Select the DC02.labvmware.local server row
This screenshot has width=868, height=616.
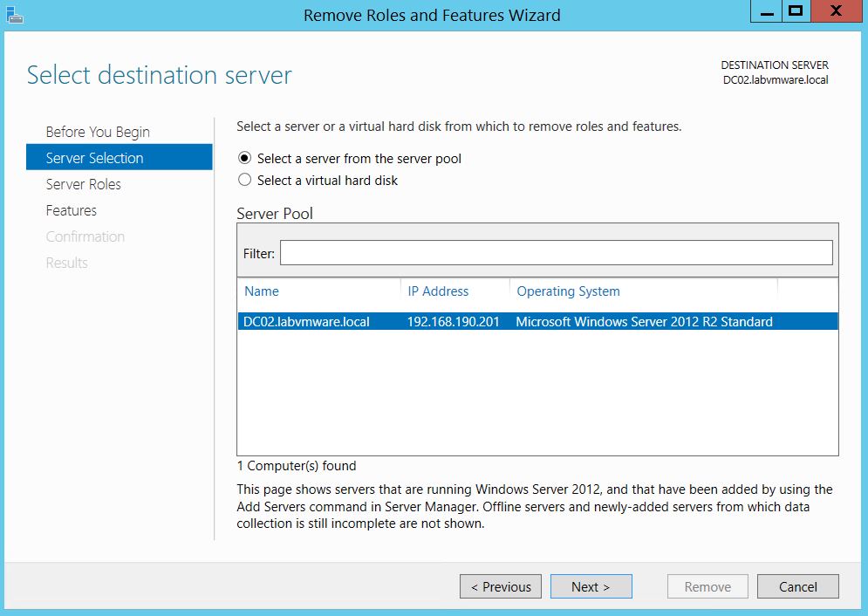coord(537,322)
